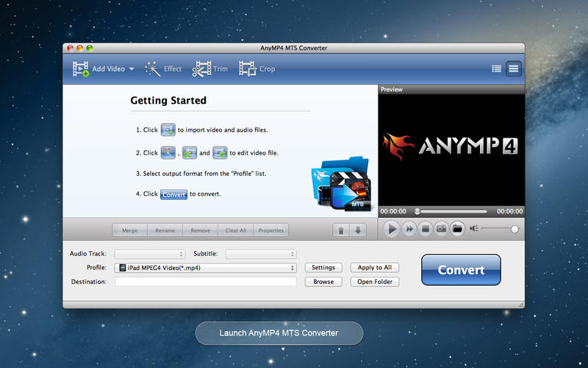The height and width of the screenshot is (368, 588).
Task: Click the effect icon in step 2
Action: pos(168,152)
